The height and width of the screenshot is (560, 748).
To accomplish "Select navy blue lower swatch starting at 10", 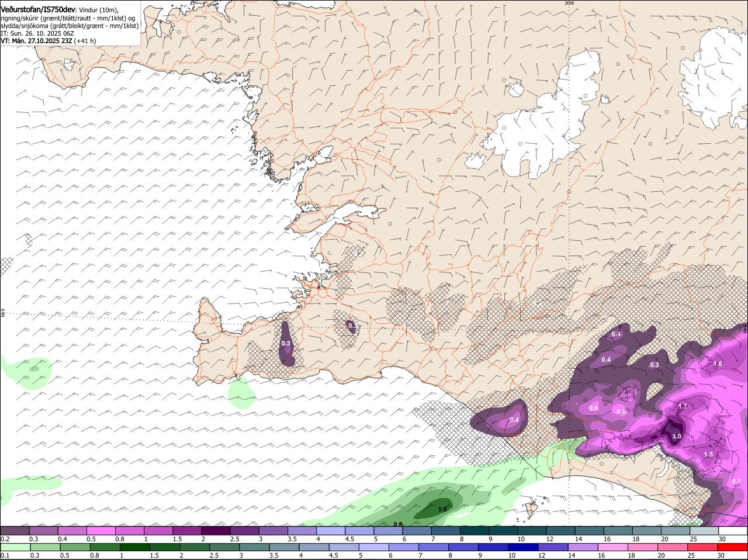I will coord(523,547).
